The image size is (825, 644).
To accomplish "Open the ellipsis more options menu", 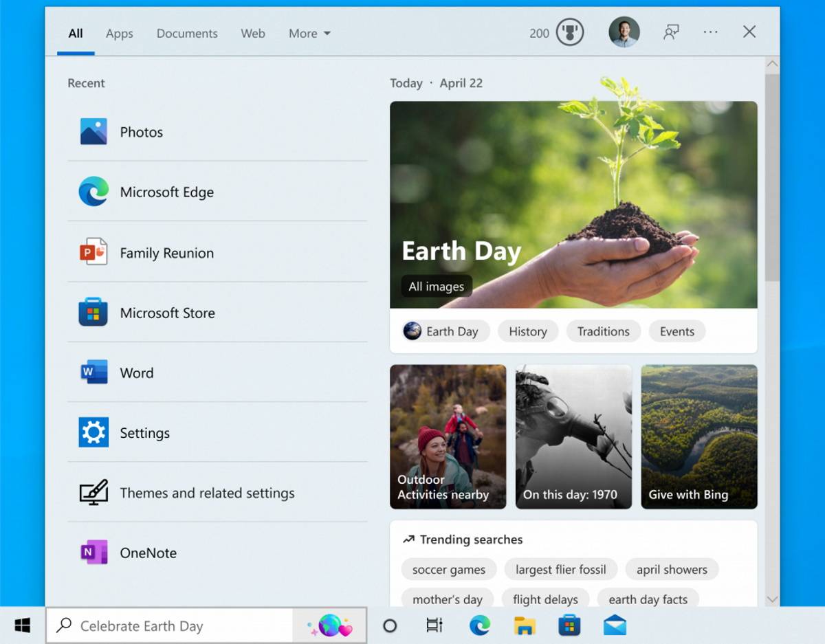I will (x=710, y=32).
